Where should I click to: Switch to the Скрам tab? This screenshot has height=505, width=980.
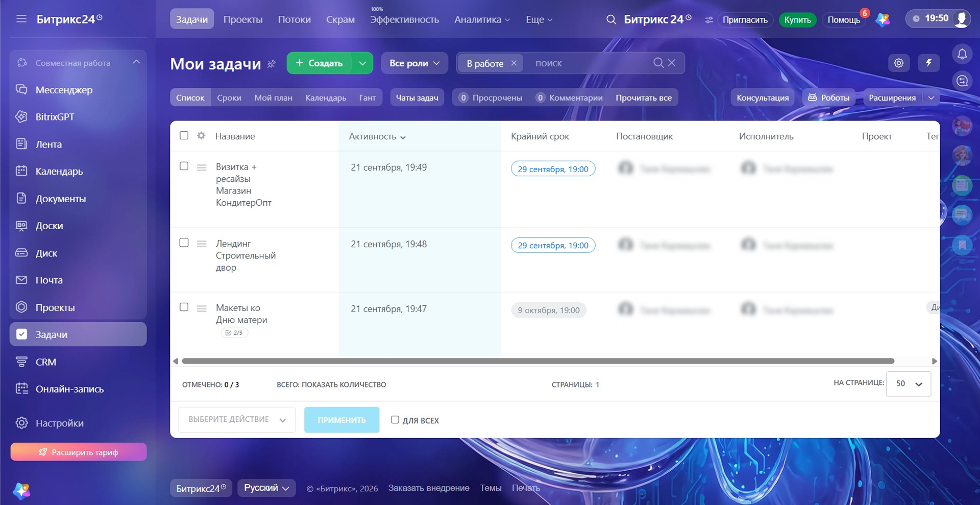click(x=340, y=19)
